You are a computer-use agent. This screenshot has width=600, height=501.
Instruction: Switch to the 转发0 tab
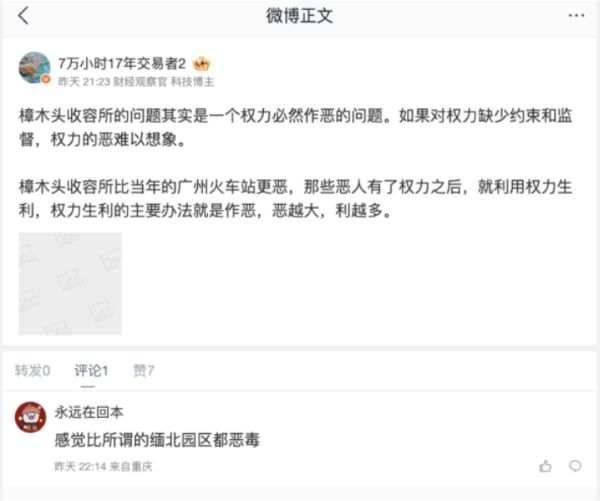click(33, 370)
